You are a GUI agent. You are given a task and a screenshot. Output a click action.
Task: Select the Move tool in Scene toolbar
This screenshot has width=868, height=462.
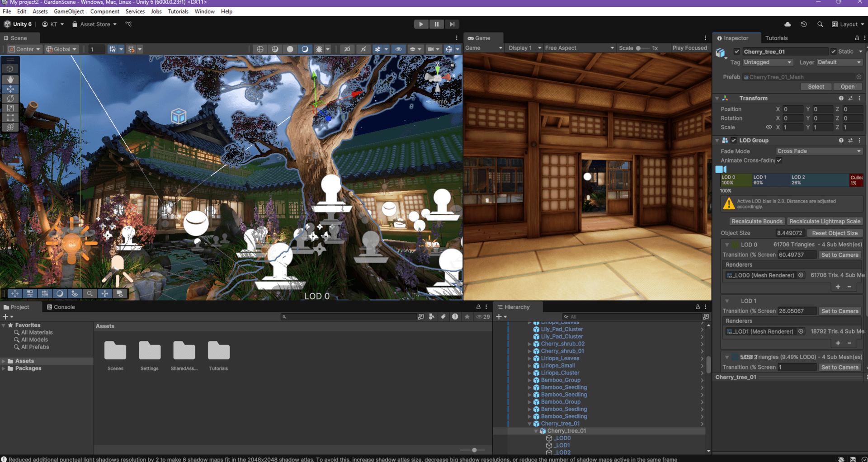(10, 89)
